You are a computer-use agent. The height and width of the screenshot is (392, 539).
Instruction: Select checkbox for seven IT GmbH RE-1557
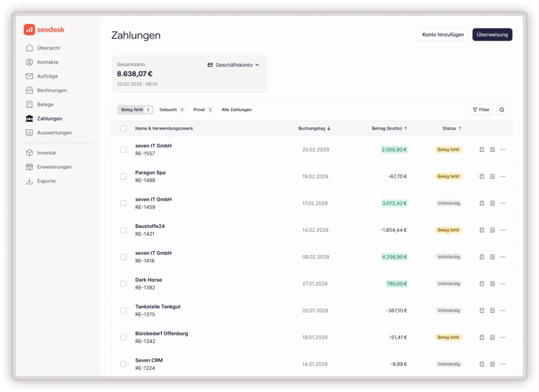(x=123, y=150)
